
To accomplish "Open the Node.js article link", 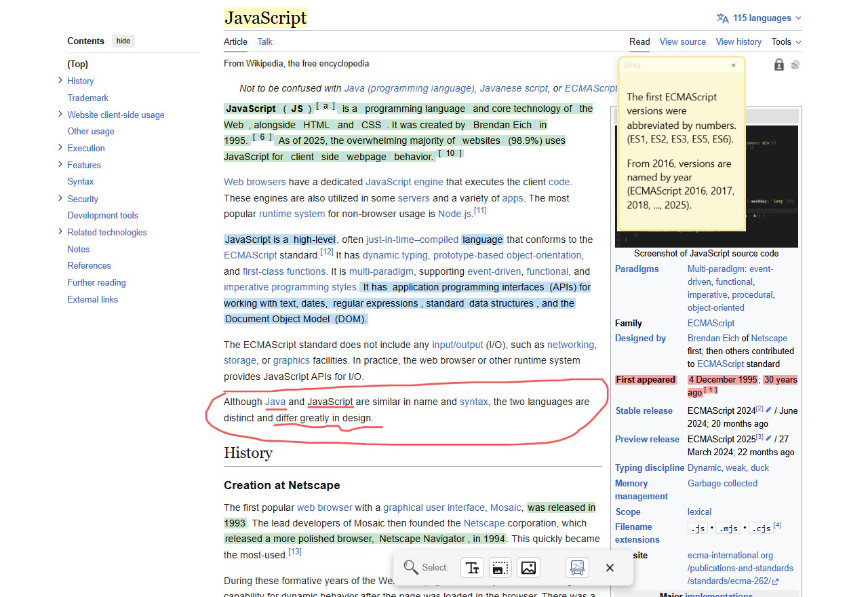I will click(454, 213).
